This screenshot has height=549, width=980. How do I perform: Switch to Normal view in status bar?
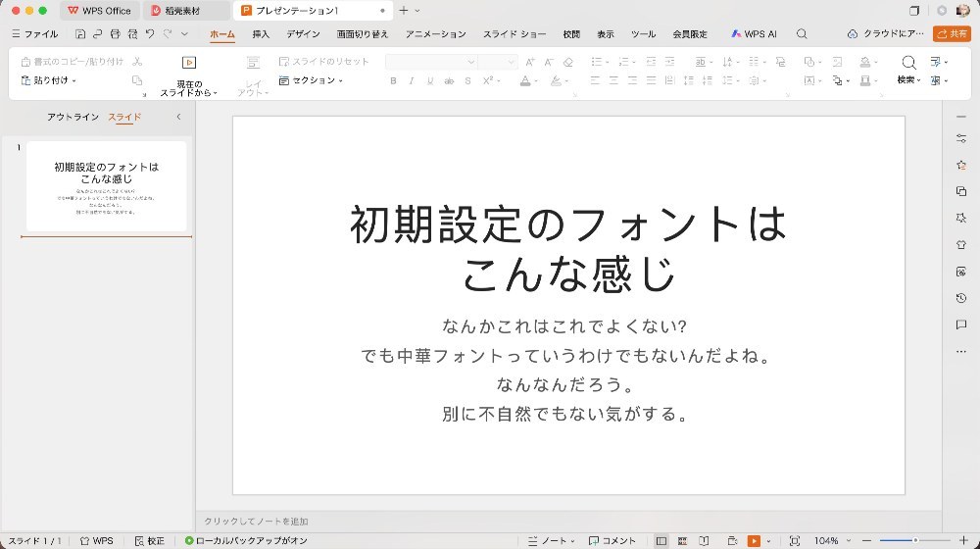[661, 541]
